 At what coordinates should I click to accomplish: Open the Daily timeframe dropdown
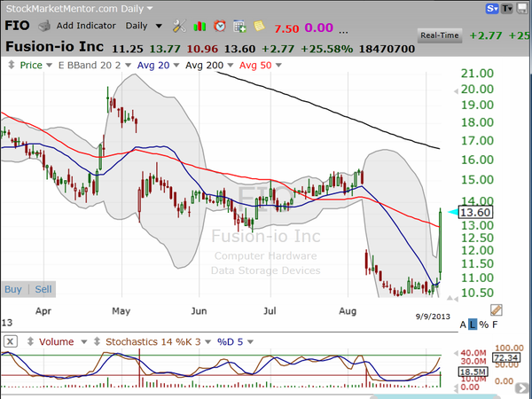159,26
